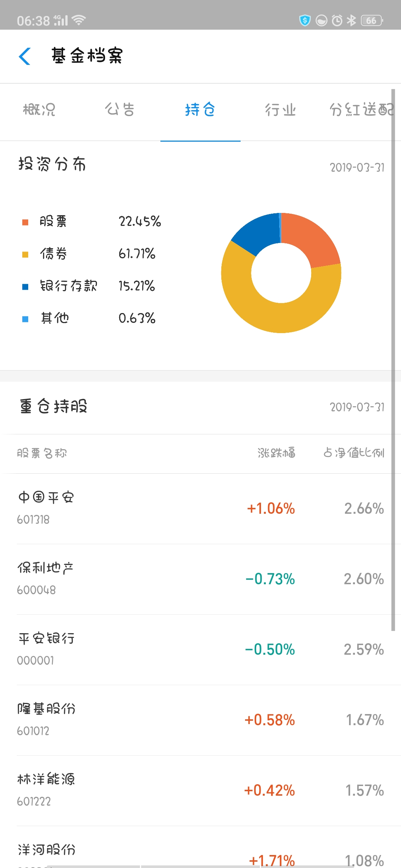Tap the dark blue 银行存款 legend swatch

25,287
